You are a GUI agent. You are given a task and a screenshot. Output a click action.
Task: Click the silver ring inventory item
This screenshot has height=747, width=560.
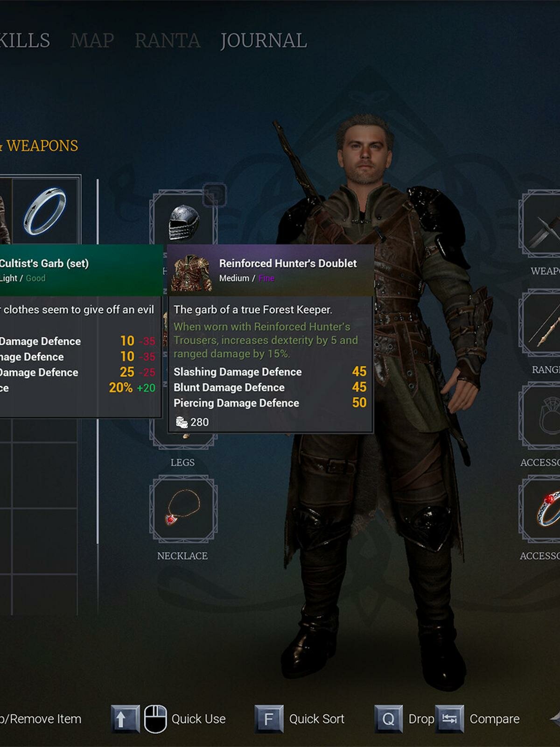pyautogui.click(x=46, y=210)
